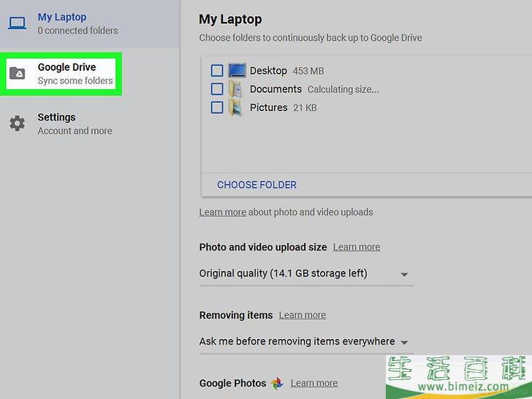Open the Ask me before removing items dropdown
The image size is (532, 399).
click(306, 342)
